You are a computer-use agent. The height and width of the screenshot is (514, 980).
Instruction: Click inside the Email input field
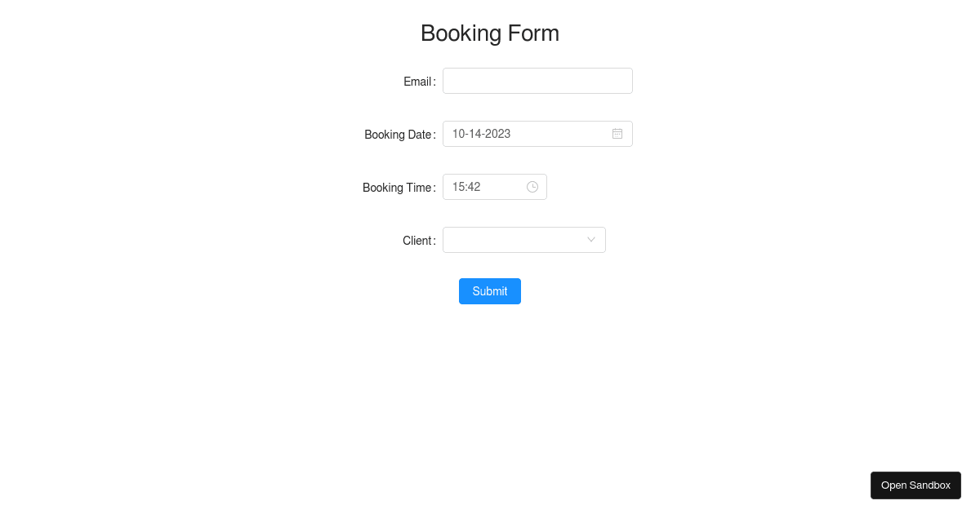pos(537,81)
